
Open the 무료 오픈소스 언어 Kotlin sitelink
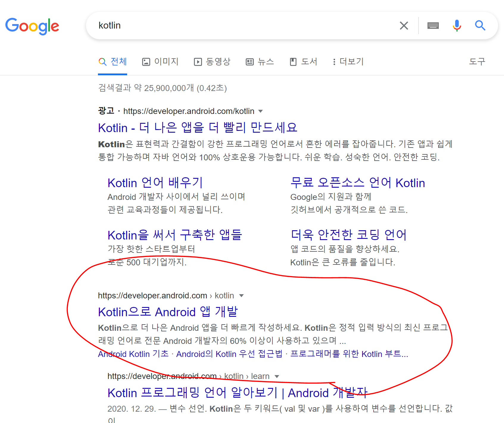[x=358, y=183]
